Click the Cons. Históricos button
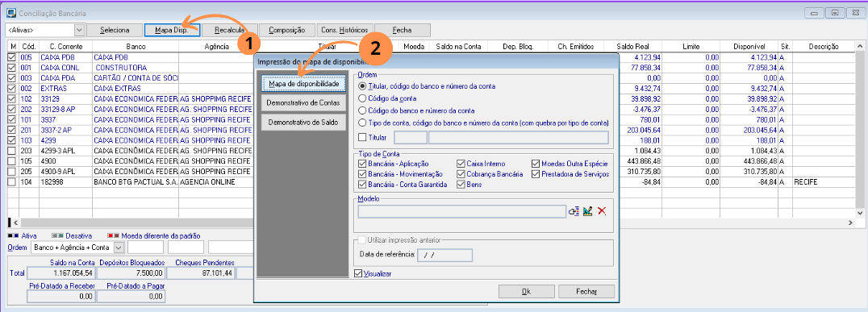Screen dimensions: 868x312 (345, 30)
